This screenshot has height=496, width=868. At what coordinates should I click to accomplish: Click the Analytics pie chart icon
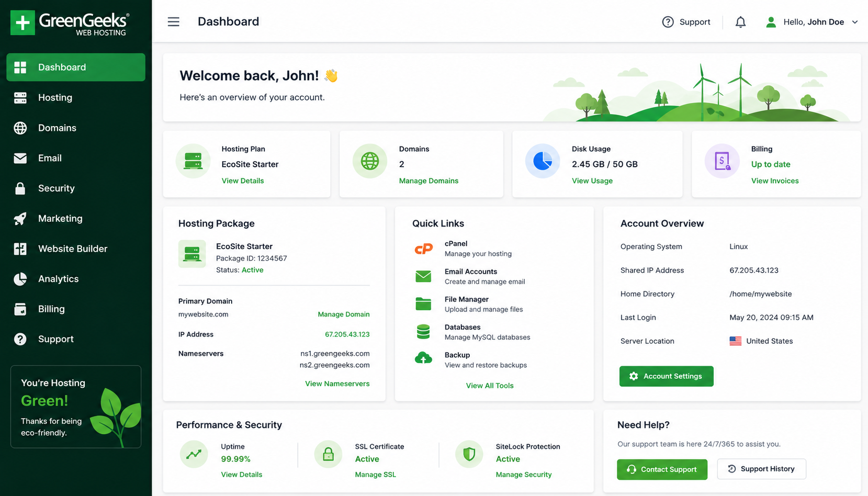[20, 279]
